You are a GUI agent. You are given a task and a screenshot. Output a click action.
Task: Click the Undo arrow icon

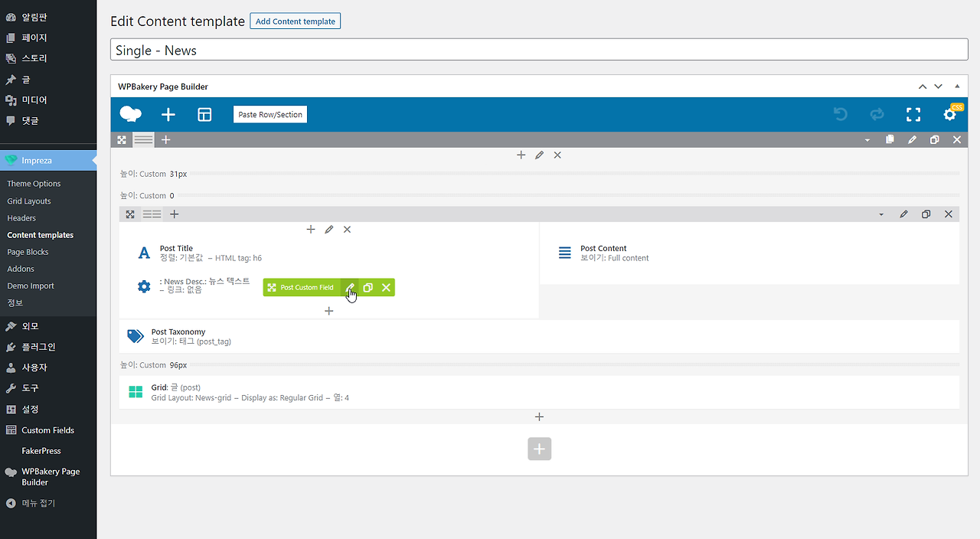(x=841, y=115)
